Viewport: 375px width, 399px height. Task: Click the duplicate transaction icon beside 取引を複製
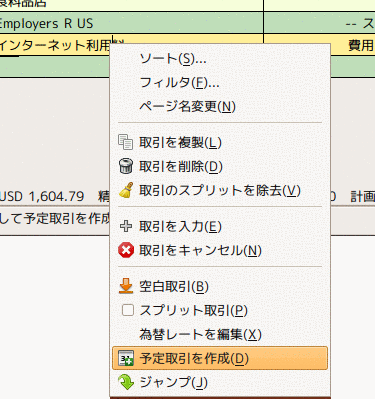(x=126, y=142)
